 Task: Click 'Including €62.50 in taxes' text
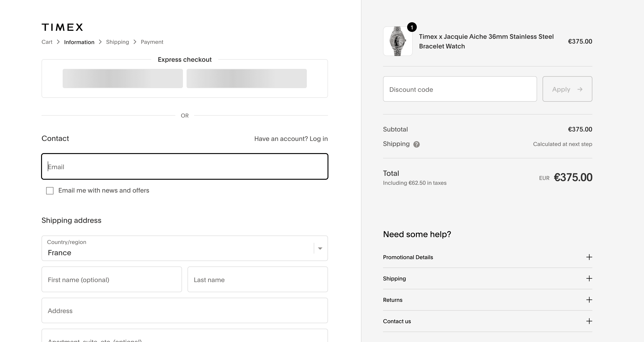click(414, 183)
